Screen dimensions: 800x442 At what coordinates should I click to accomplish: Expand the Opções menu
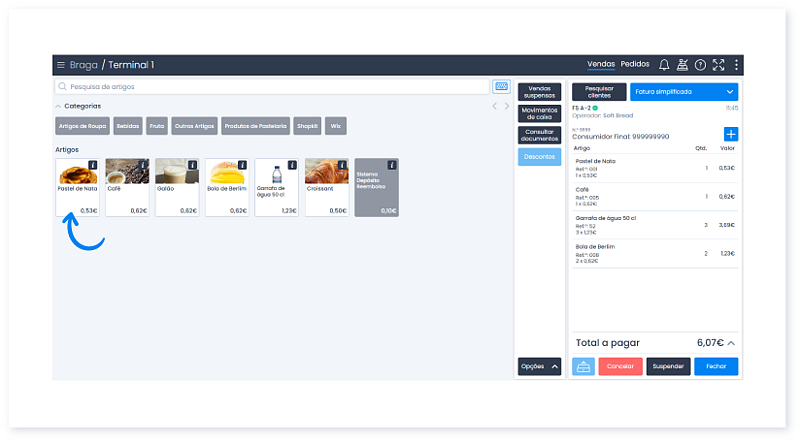click(539, 366)
